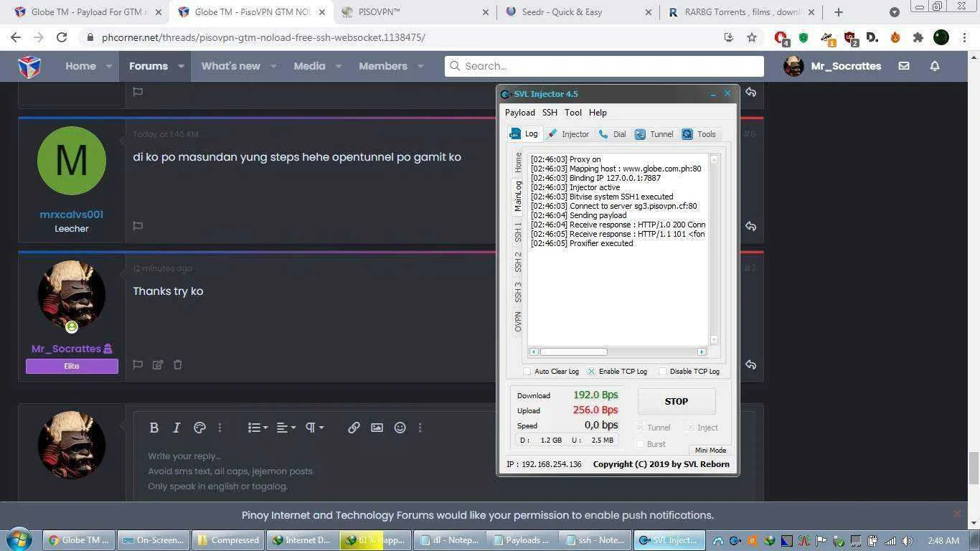
Task: Reload the page in Chrome
Action: pos(62,37)
